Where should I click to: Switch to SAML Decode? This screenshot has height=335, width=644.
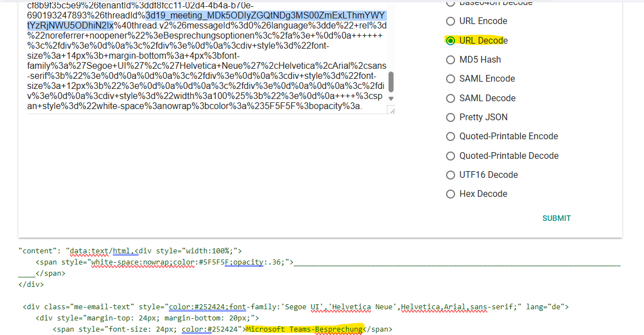(450, 98)
